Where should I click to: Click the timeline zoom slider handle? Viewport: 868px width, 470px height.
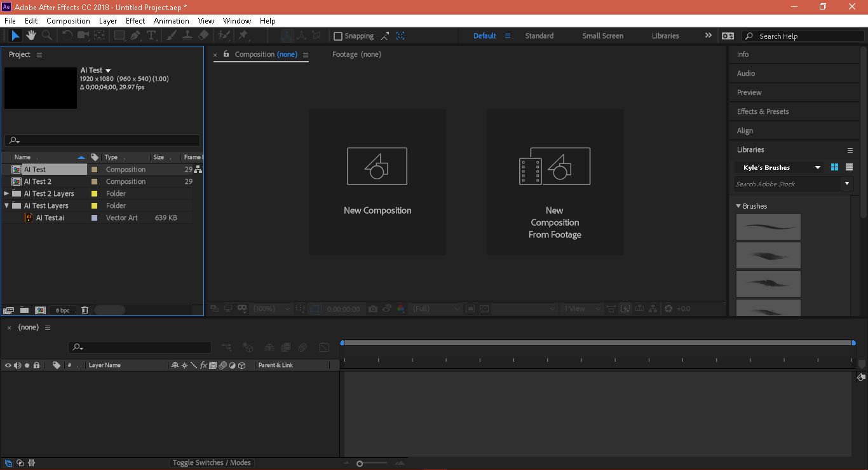coord(360,464)
